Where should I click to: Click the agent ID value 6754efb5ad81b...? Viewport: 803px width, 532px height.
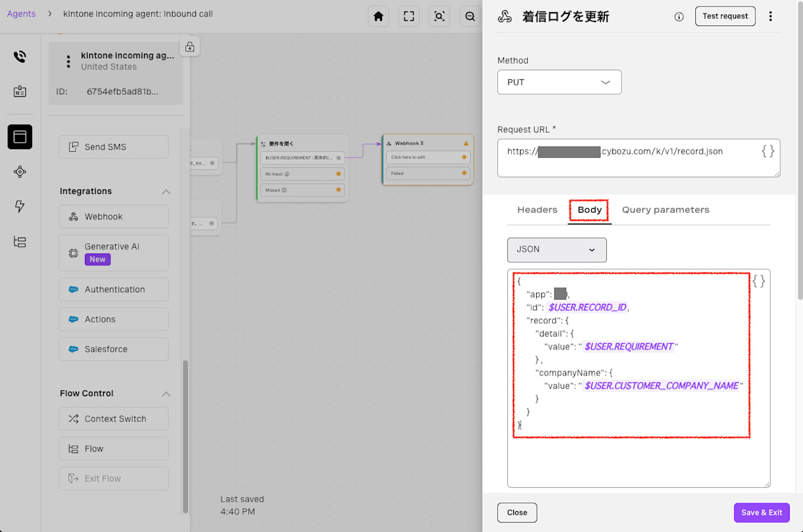pos(123,92)
